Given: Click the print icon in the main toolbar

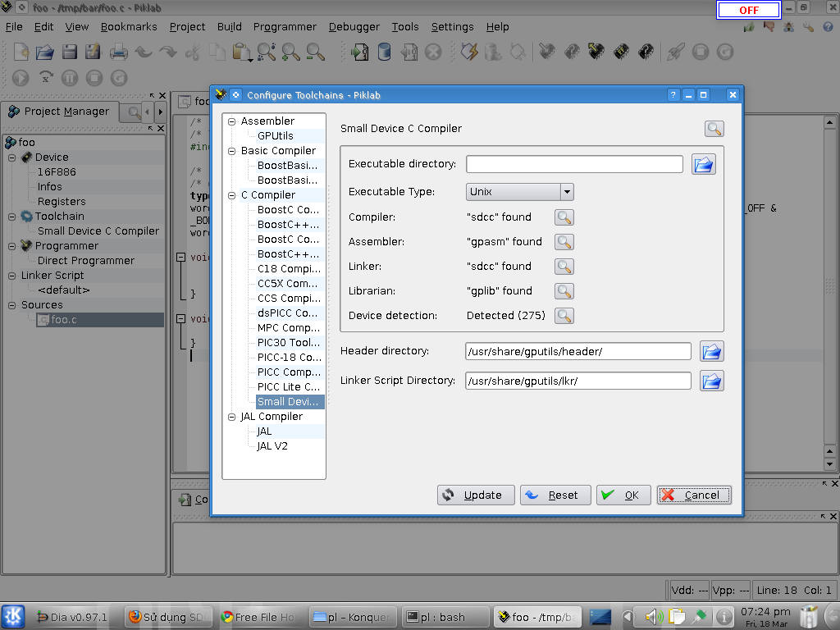Looking at the screenshot, I should click(x=118, y=52).
